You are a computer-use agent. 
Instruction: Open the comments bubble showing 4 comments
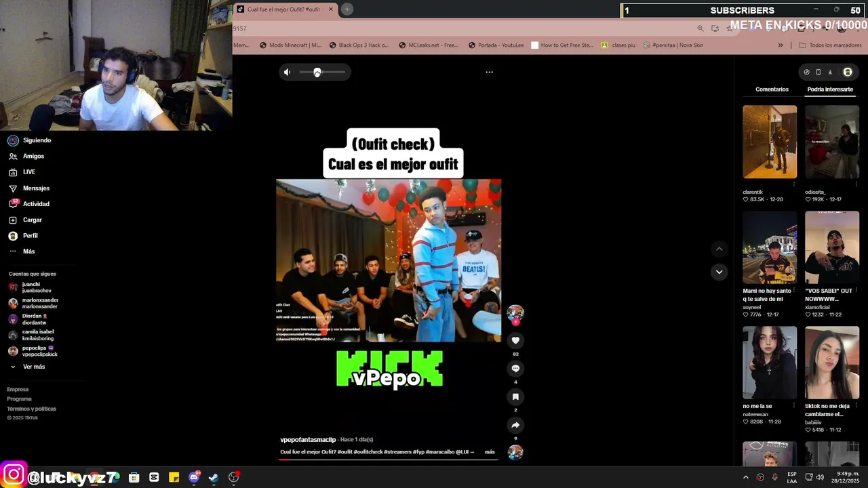pyautogui.click(x=515, y=369)
